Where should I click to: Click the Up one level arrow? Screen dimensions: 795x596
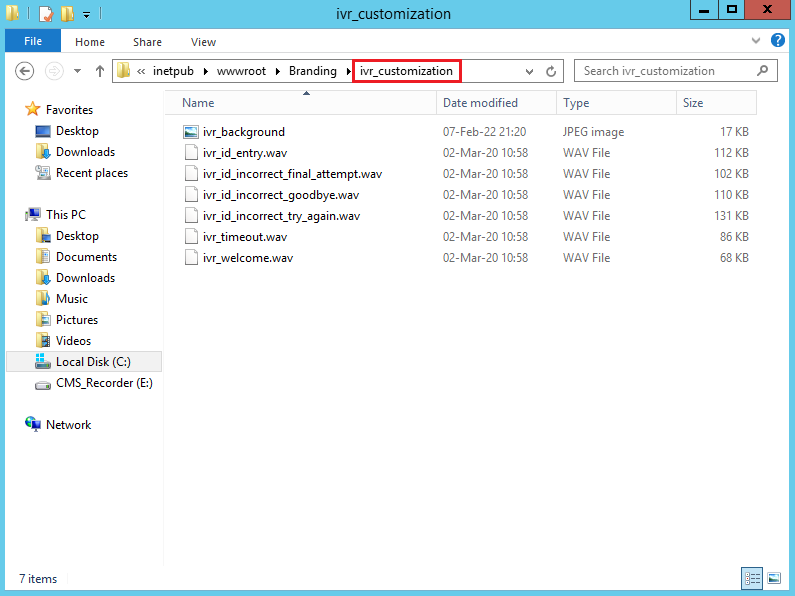tap(100, 71)
